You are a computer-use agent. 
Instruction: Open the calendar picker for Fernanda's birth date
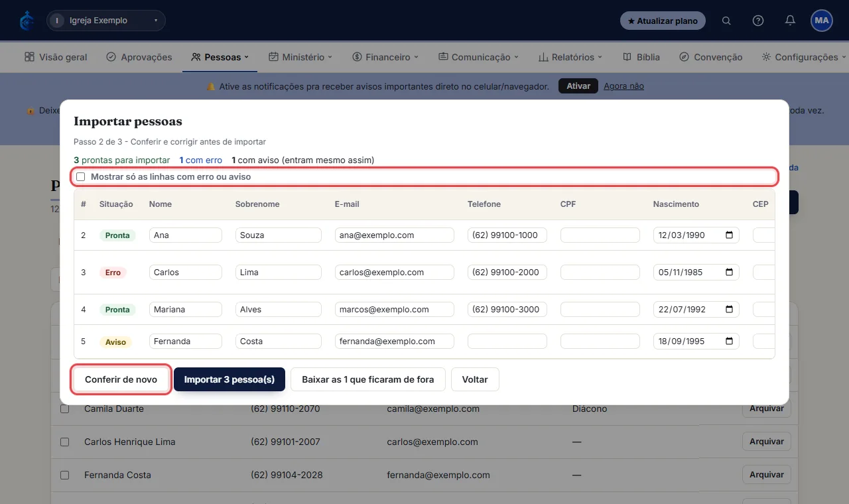pos(730,342)
